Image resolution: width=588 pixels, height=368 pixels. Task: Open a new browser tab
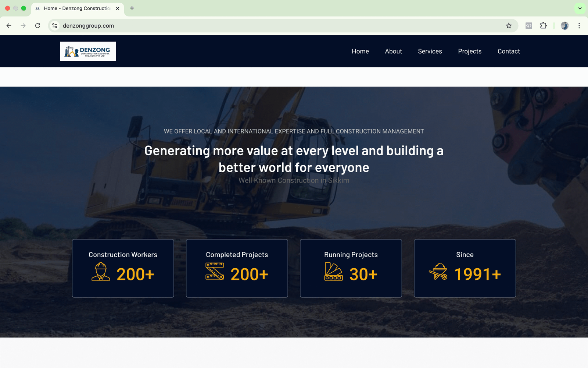coord(132,8)
